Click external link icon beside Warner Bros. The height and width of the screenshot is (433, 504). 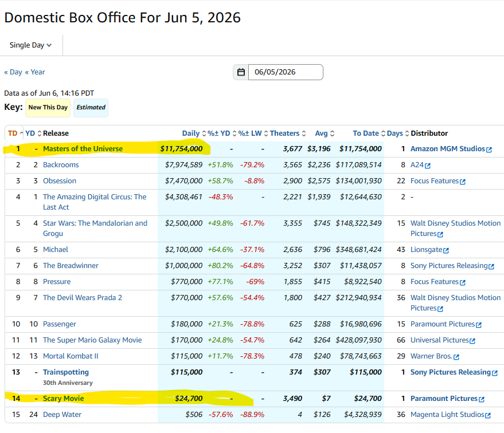pos(456,357)
